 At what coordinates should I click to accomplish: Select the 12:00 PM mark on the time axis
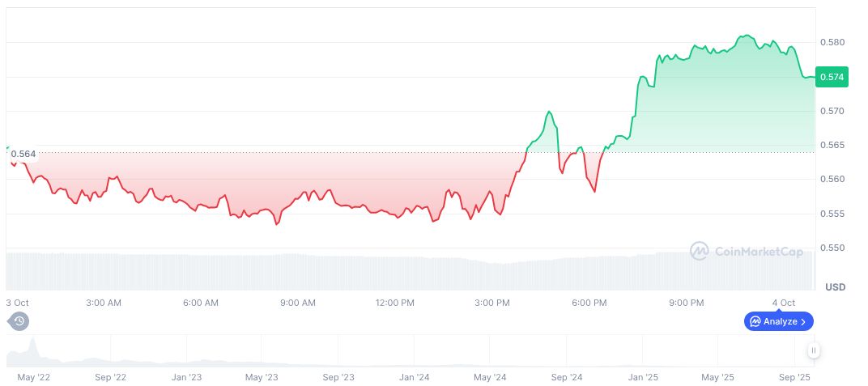(395, 303)
